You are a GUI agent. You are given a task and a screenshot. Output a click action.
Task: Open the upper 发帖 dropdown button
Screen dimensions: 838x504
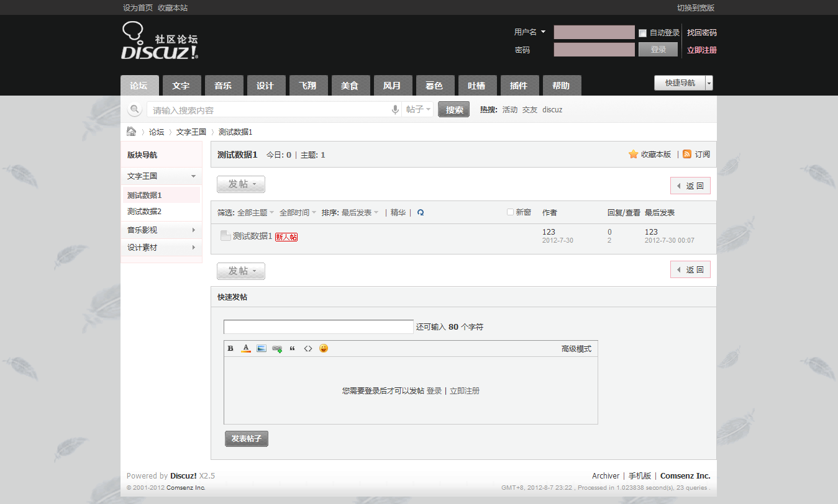click(x=241, y=184)
